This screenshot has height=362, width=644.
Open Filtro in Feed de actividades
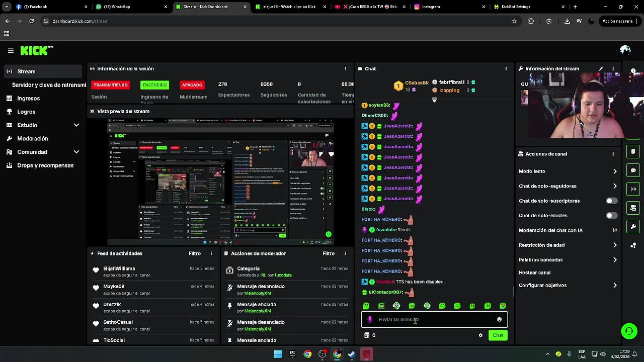195,253
